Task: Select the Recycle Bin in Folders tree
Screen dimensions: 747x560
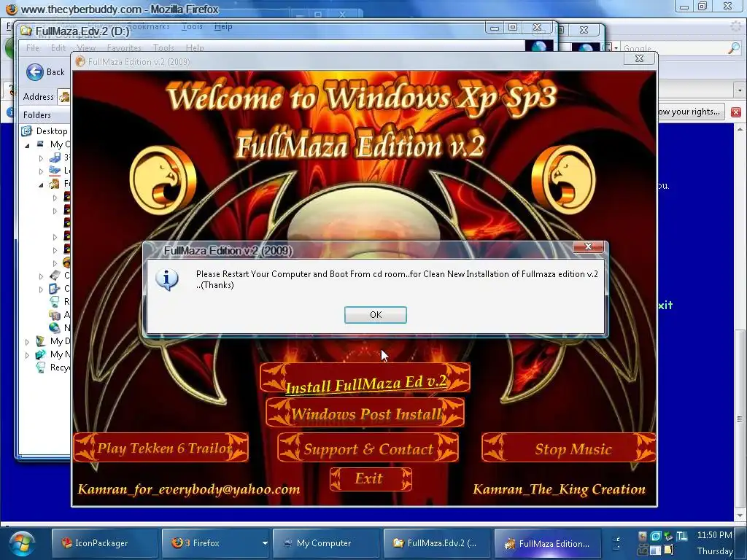Action: click(53, 367)
